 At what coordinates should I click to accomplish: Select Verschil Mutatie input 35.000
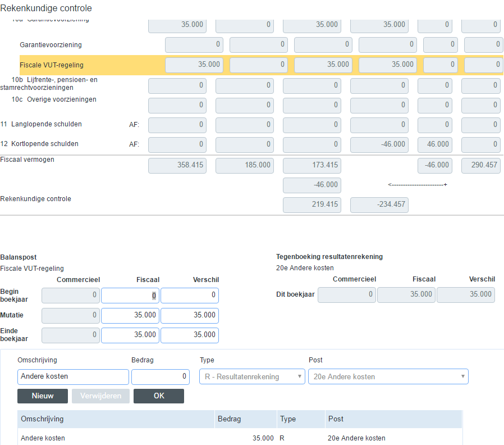click(190, 315)
